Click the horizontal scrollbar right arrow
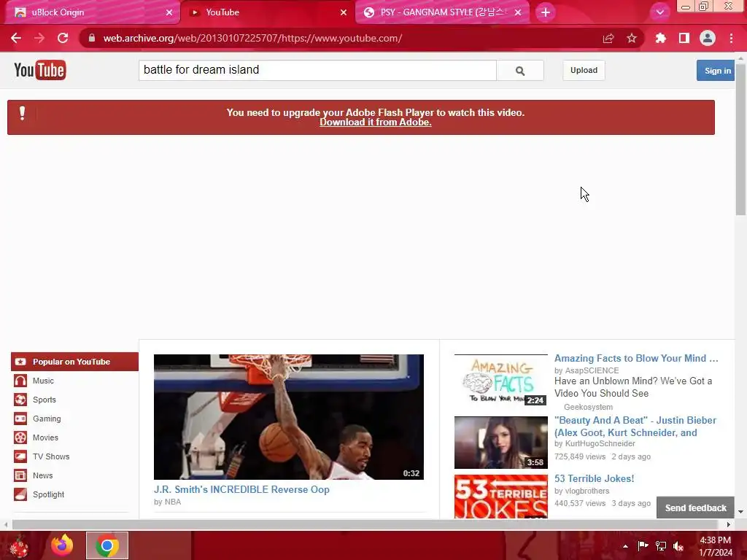Image resolution: width=747 pixels, height=560 pixels. click(729, 524)
